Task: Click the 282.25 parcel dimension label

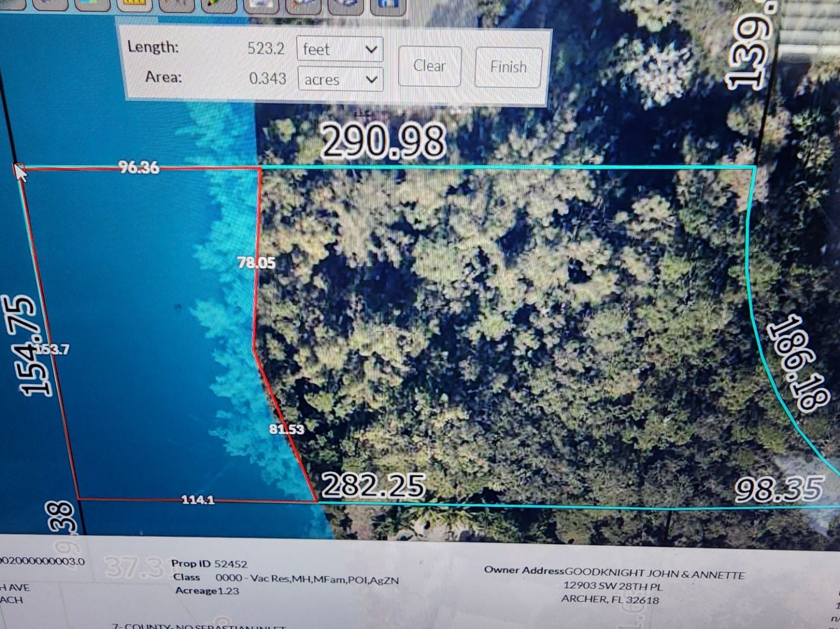Action: [373, 485]
